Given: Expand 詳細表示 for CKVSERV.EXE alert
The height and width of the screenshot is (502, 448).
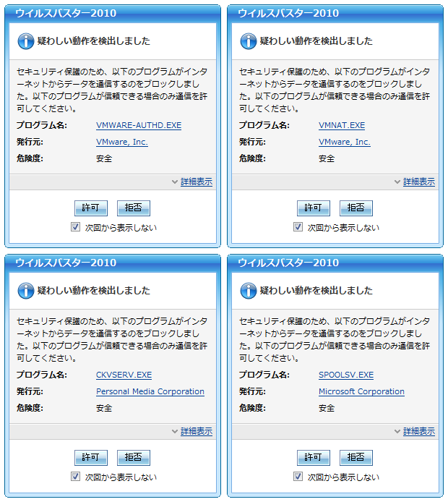Looking at the screenshot, I should coord(196,431).
